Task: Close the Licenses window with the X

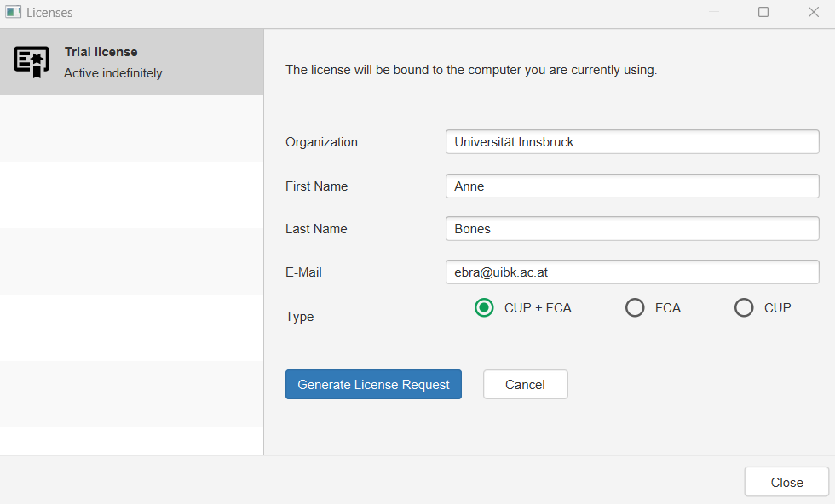Action: click(813, 12)
